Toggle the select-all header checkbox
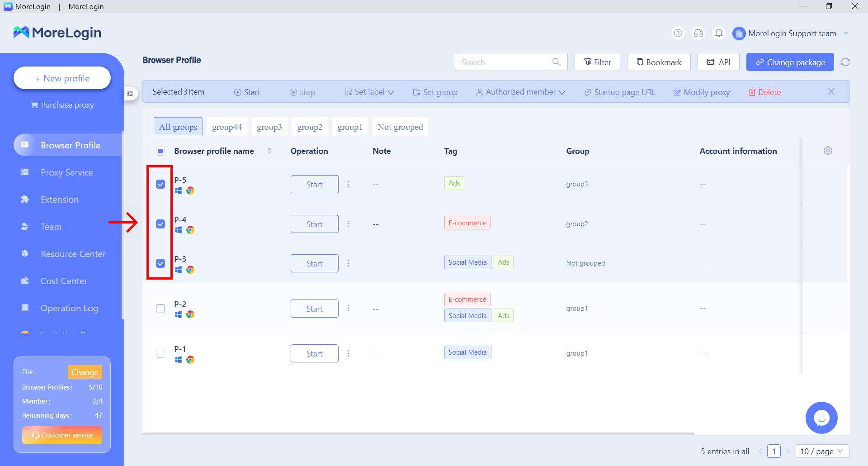Image resolution: width=868 pixels, height=466 pixels. 160,151
